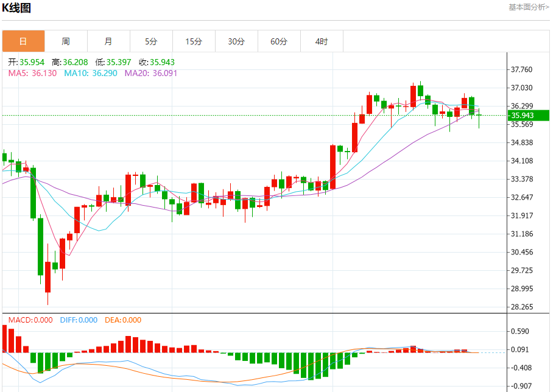
Task: Click the 28.265 price axis label
Action: [522, 307]
